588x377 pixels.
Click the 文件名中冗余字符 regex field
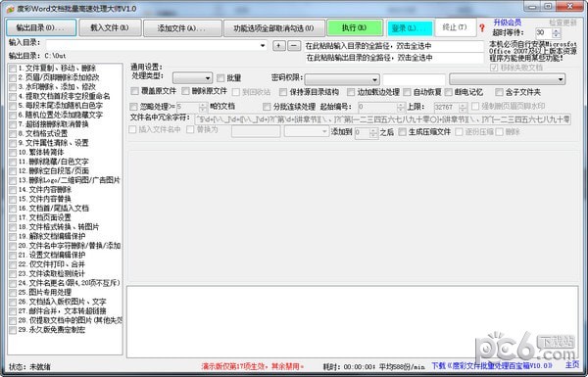tap(382, 119)
